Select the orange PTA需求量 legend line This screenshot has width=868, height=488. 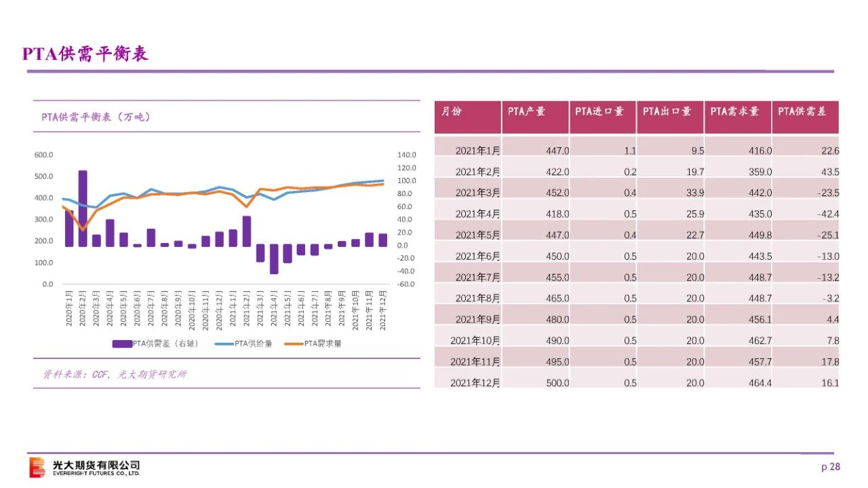293,344
